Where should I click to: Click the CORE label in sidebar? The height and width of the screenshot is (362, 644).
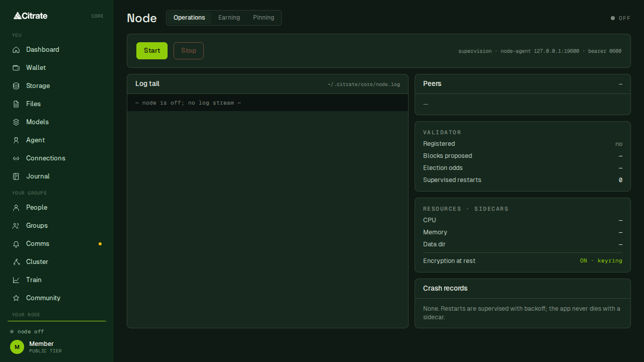tap(97, 16)
